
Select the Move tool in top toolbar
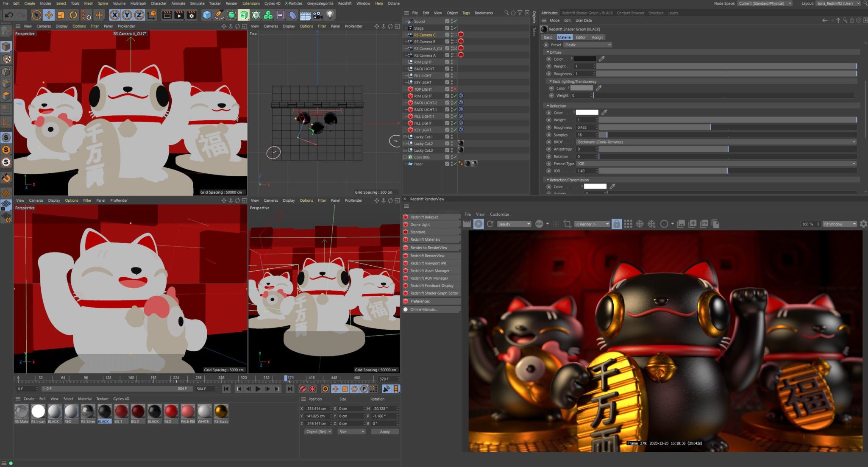49,15
